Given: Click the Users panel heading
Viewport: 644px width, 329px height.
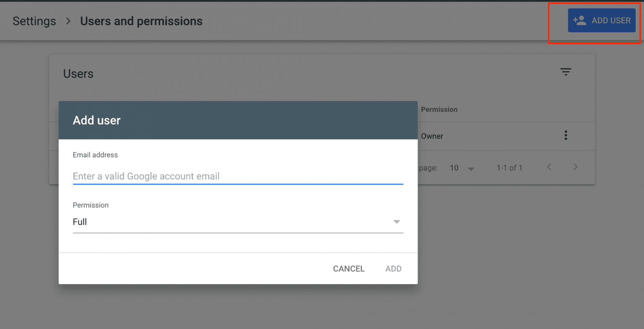Looking at the screenshot, I should click(78, 73).
